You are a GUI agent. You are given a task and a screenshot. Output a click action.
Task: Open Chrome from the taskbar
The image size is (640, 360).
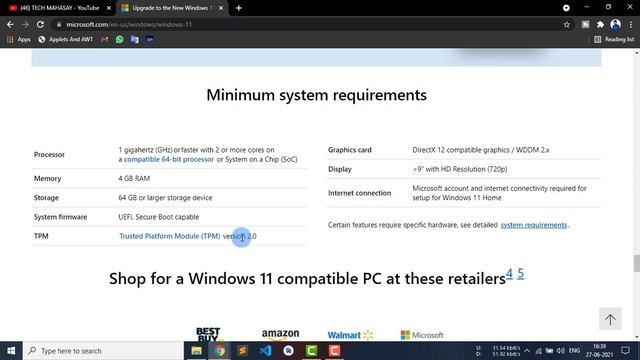pyautogui.click(x=220, y=351)
